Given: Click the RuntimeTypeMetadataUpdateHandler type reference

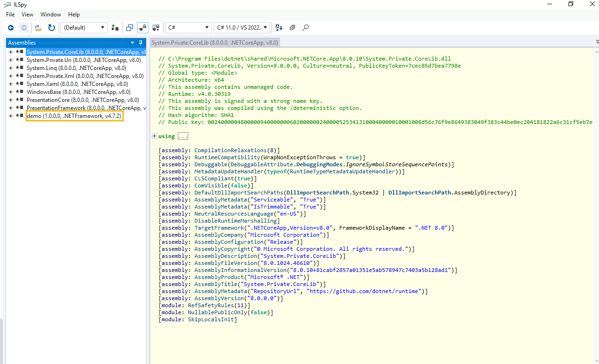Looking at the screenshot, I should point(343,171).
